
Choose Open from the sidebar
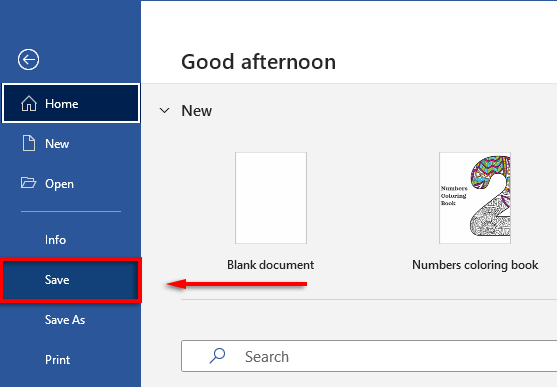point(71,184)
